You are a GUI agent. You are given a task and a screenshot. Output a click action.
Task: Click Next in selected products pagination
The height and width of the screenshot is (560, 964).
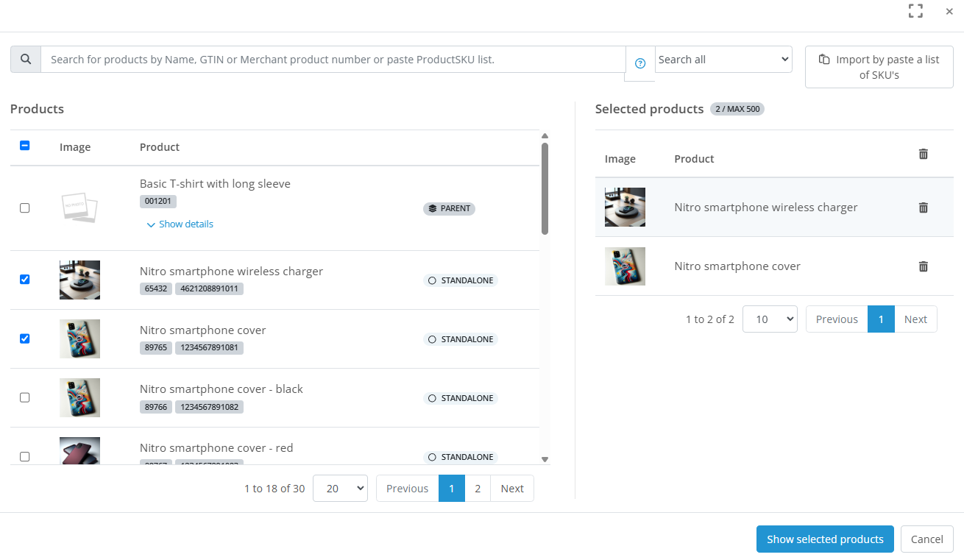tap(915, 319)
